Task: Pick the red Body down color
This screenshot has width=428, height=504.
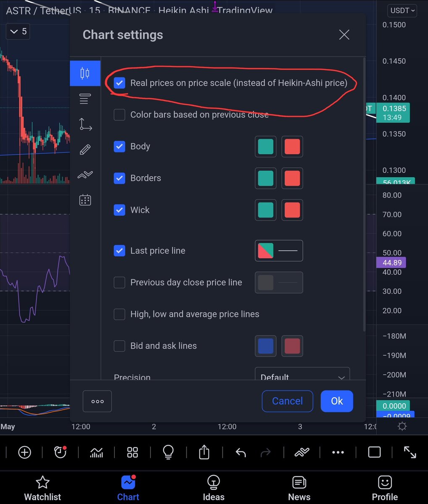Action: tap(292, 147)
